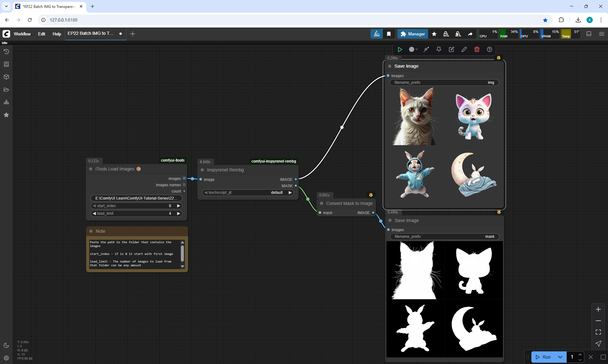Click the Run button
This screenshot has height=364, width=608.
pyautogui.click(x=543, y=357)
